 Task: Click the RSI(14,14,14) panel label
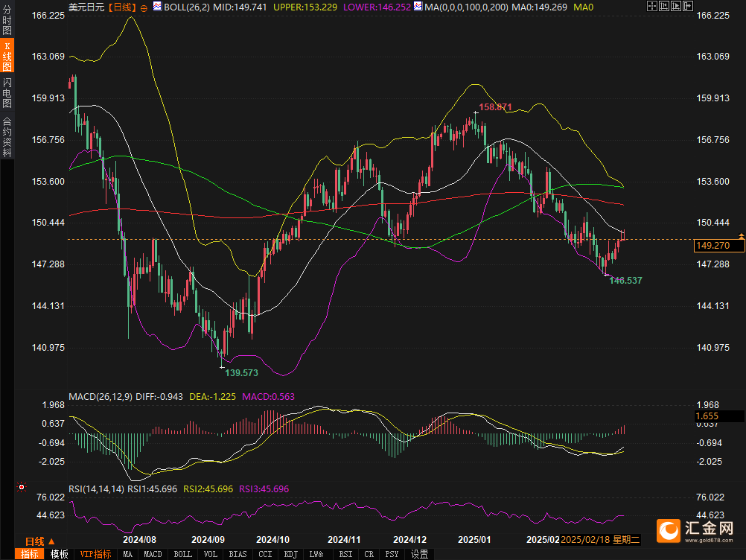click(x=96, y=489)
